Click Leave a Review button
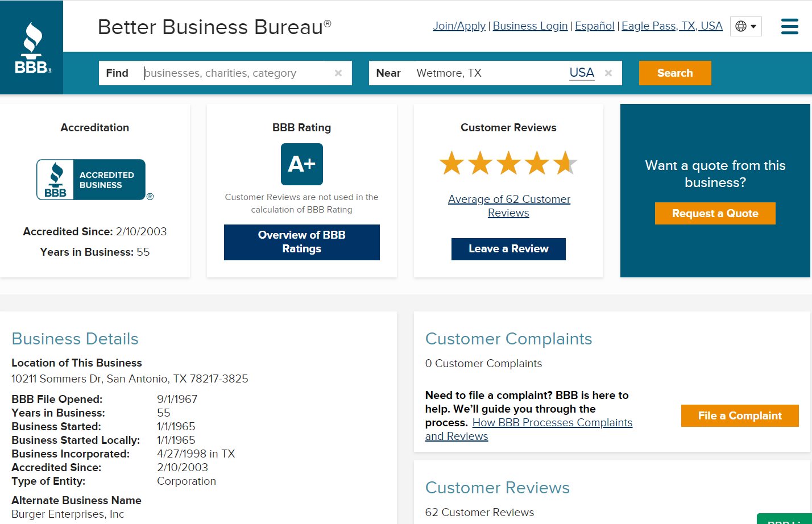812x524 pixels. [x=508, y=249]
